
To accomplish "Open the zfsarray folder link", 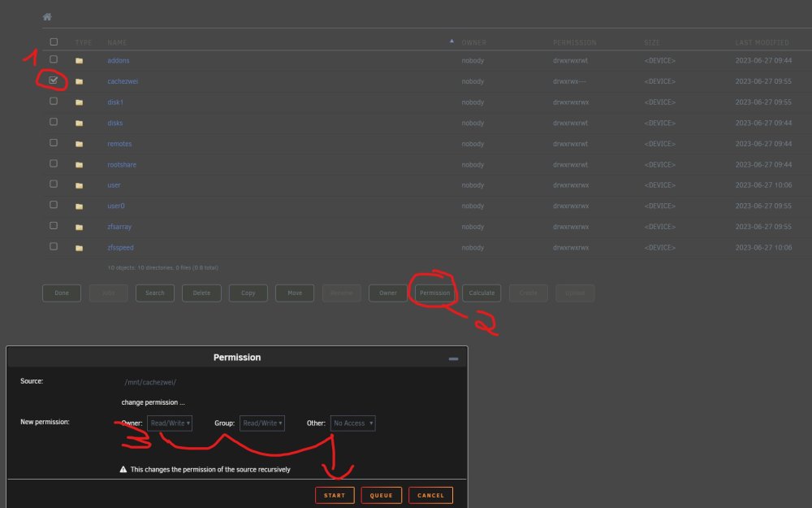I will click(x=119, y=227).
